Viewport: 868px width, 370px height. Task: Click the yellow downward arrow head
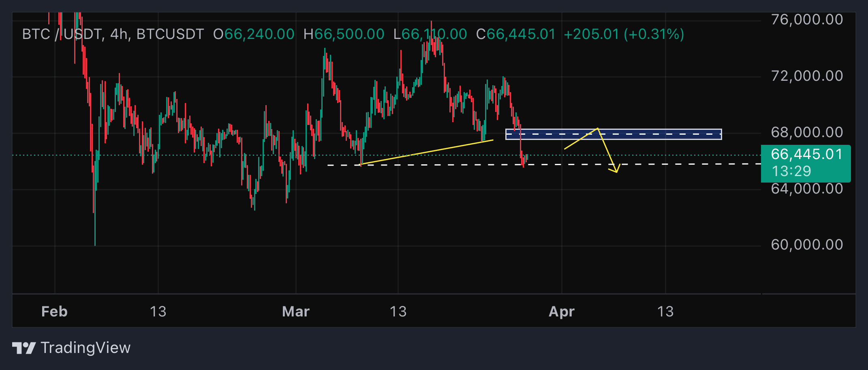[x=615, y=170]
